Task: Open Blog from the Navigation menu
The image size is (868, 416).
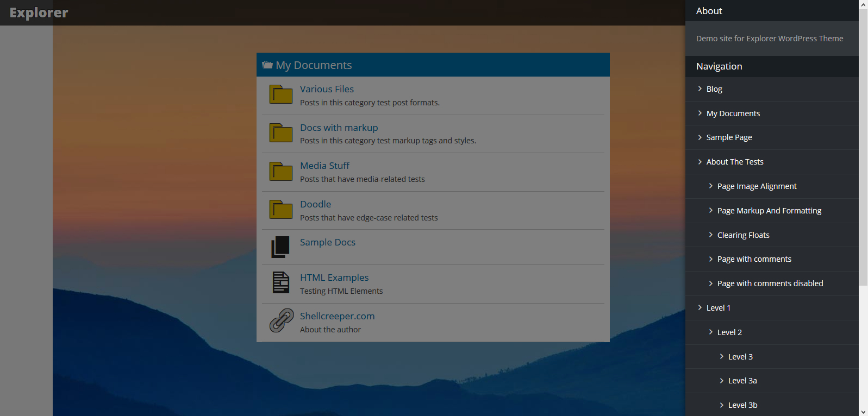Action: [714, 89]
